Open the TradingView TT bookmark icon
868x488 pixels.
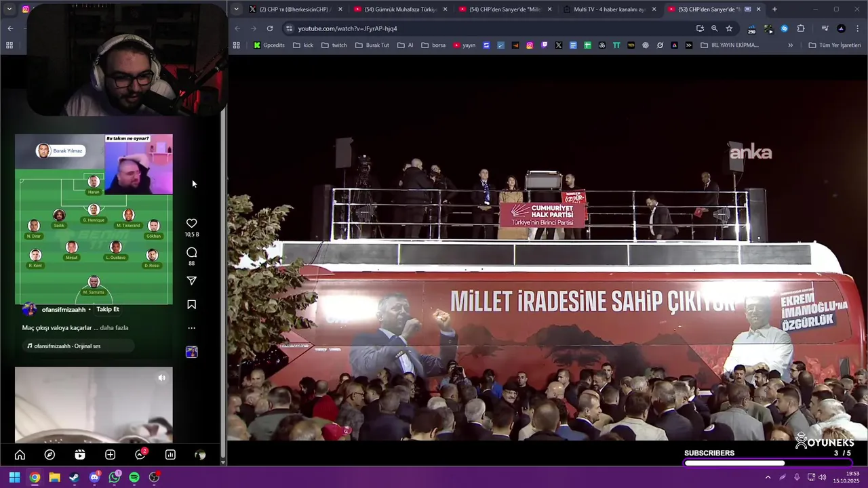pos(616,45)
